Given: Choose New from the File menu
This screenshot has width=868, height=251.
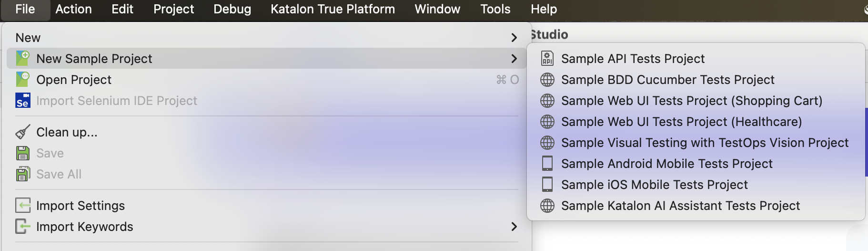Looking at the screenshot, I should (267, 37).
